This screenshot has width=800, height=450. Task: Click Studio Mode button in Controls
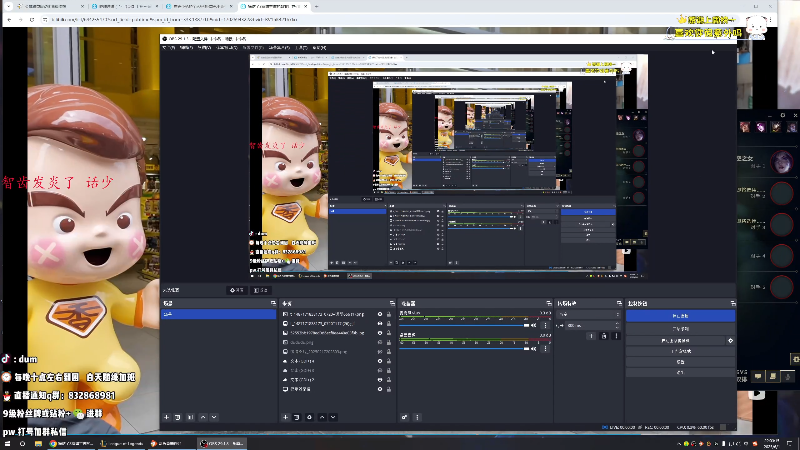(680, 351)
